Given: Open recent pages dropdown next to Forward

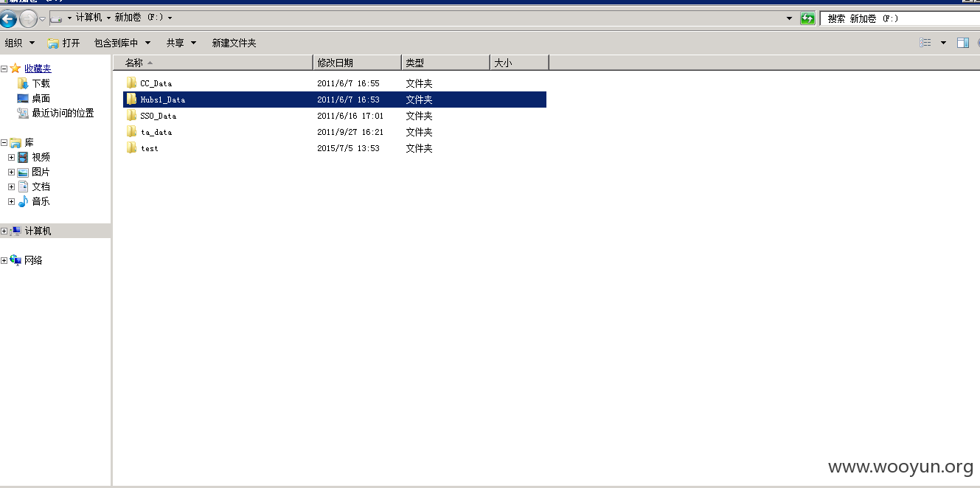Looking at the screenshot, I should [42, 18].
